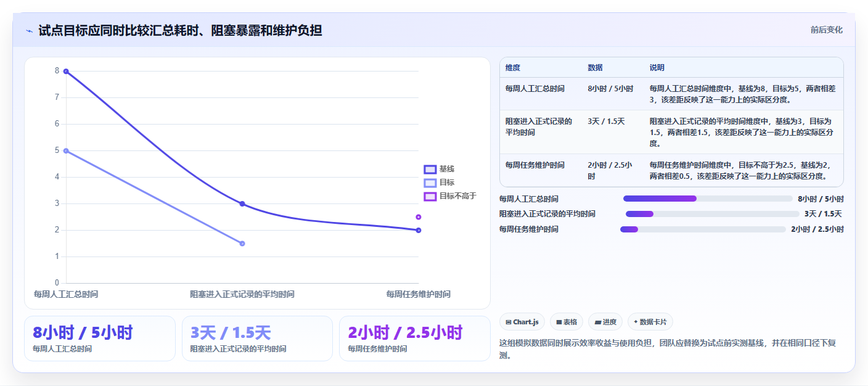
Task: Click the 数据 table column header
Action: (x=596, y=68)
